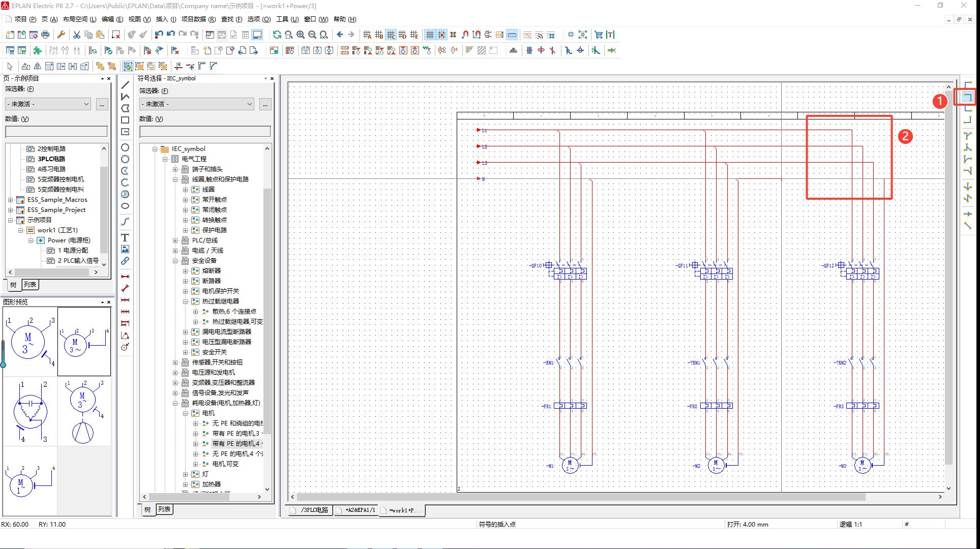The image size is (980, 549).
Task: Select the Text tool in vertical toolbar
Action: (x=125, y=237)
